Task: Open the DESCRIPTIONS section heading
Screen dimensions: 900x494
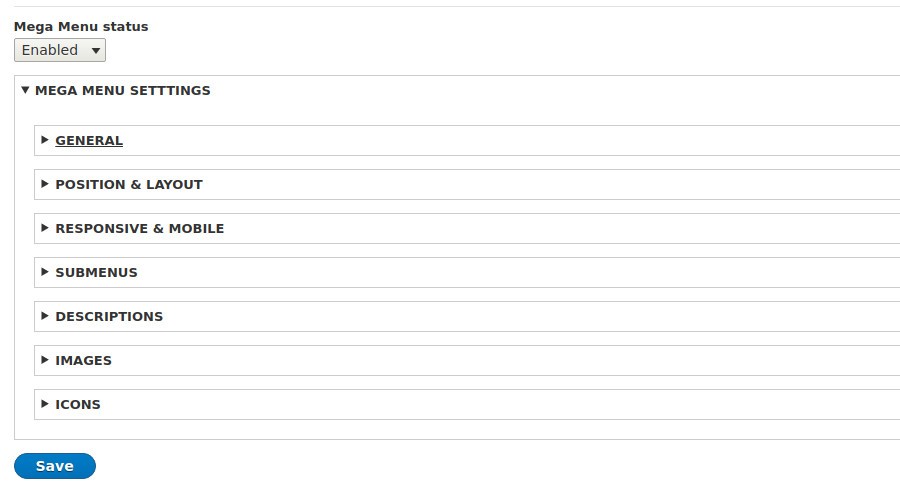Action: 109,317
